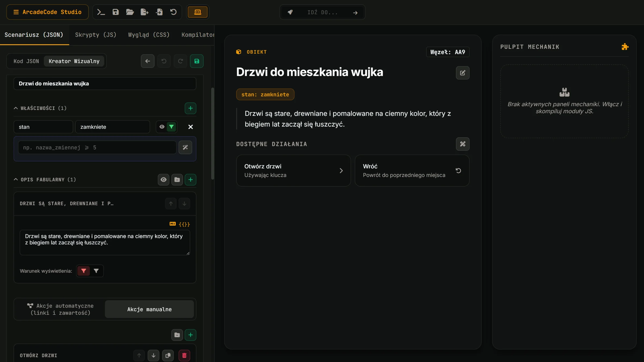644x362 pixels.
Task: Toggle eye preview in Opis fabularny header
Action: click(163, 180)
